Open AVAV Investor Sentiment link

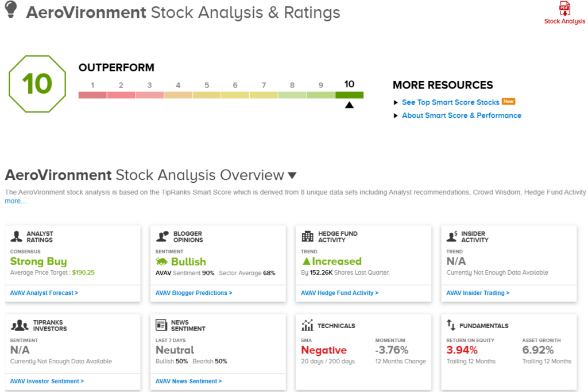(x=47, y=381)
